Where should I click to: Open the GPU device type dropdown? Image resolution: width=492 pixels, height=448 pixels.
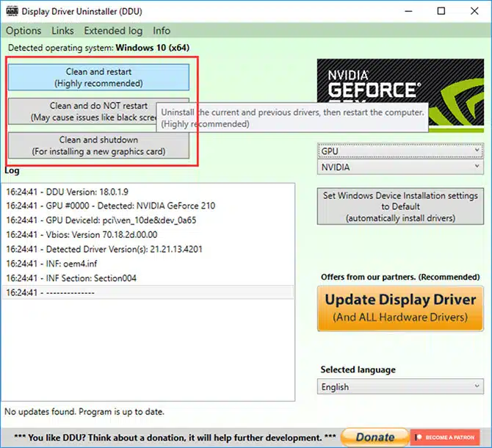coord(400,151)
